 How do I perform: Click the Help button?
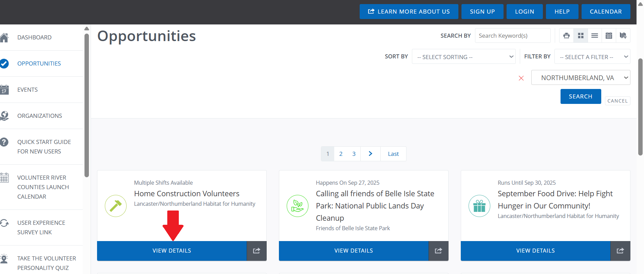click(x=562, y=12)
